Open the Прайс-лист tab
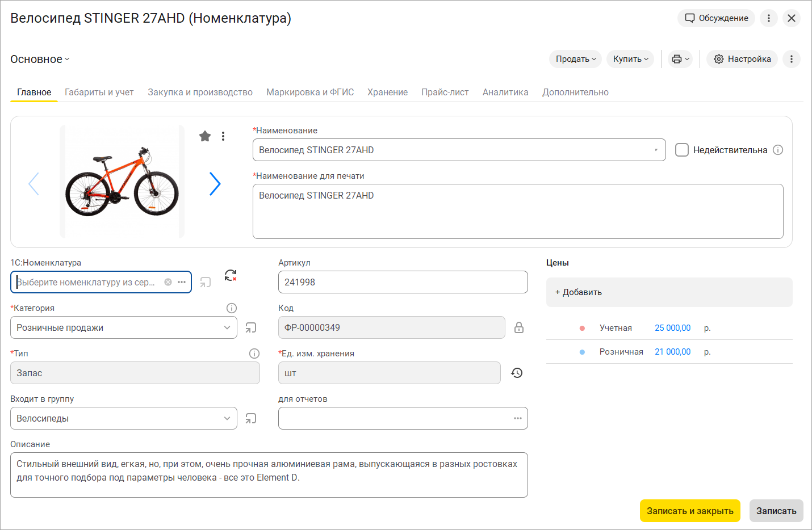The width and height of the screenshot is (812, 530). pos(445,92)
